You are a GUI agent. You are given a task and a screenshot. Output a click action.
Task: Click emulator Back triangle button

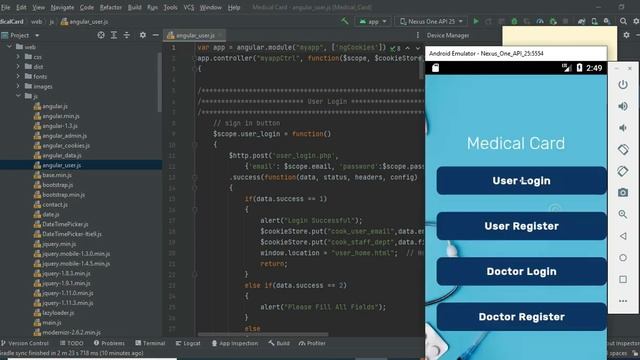[623, 236]
